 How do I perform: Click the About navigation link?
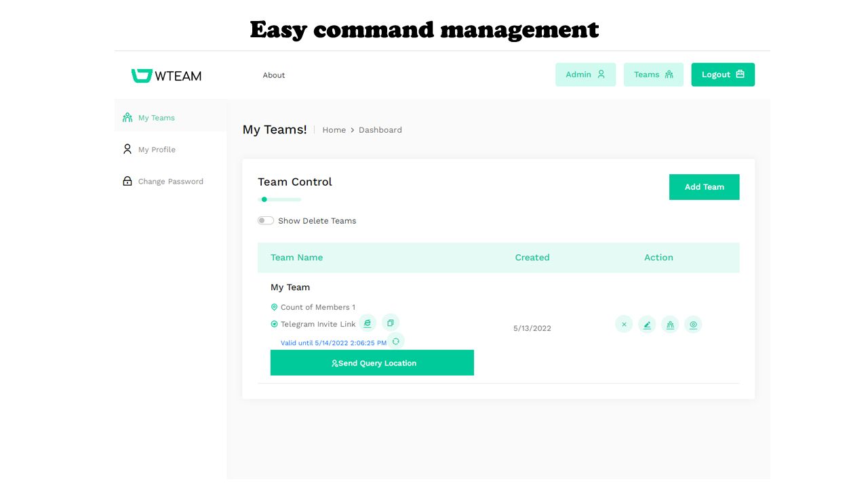click(274, 75)
